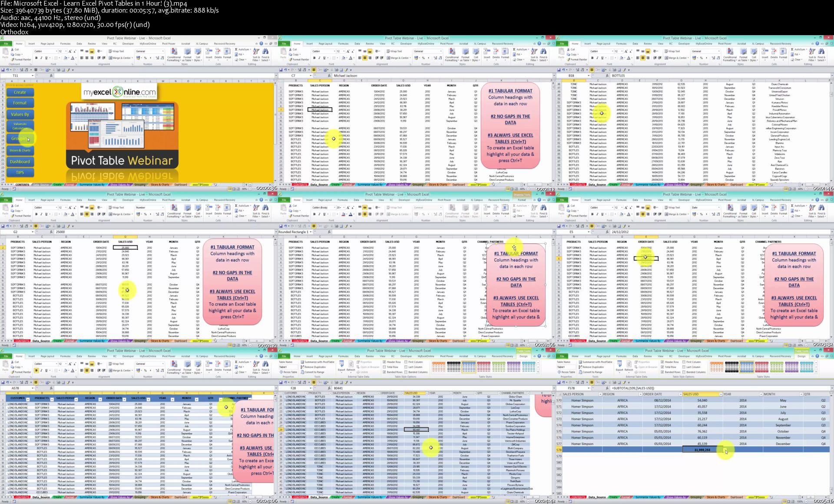Click the blue Dashboard button on contents sheet
The width and height of the screenshot is (834, 504).
coord(20,161)
